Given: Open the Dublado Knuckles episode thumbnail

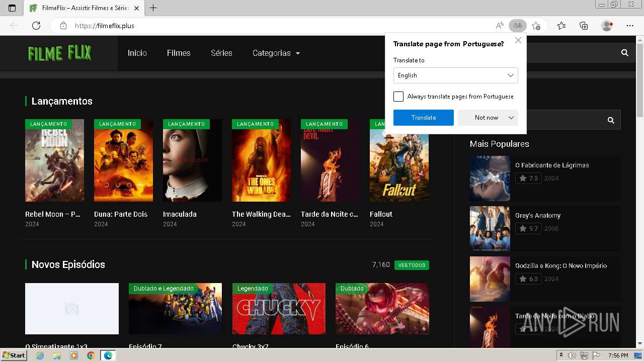Looking at the screenshot, I should (382, 309).
